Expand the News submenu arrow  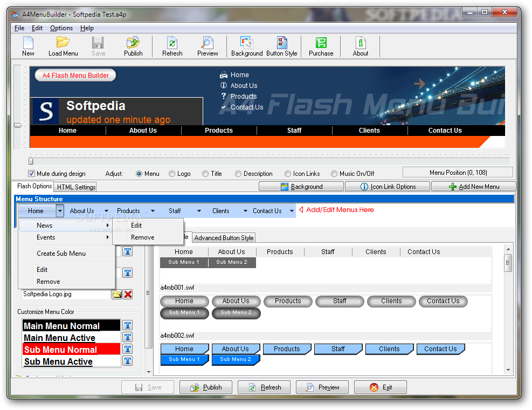[x=108, y=225]
